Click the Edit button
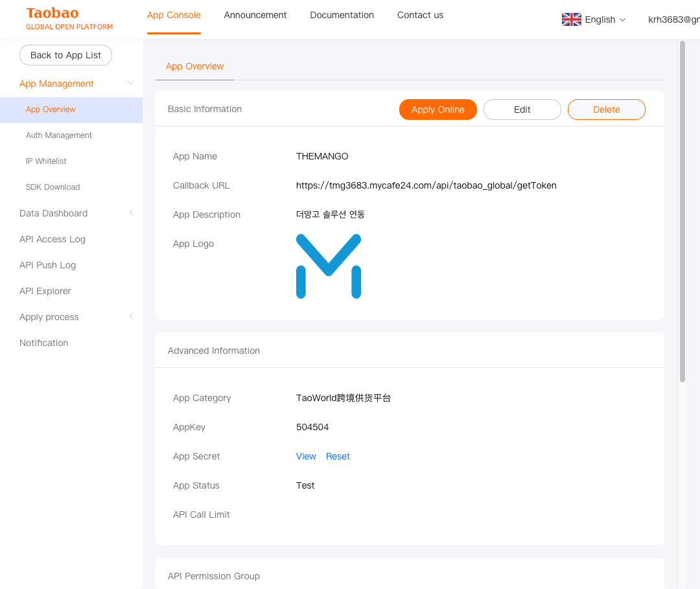700x589 pixels. pos(522,110)
